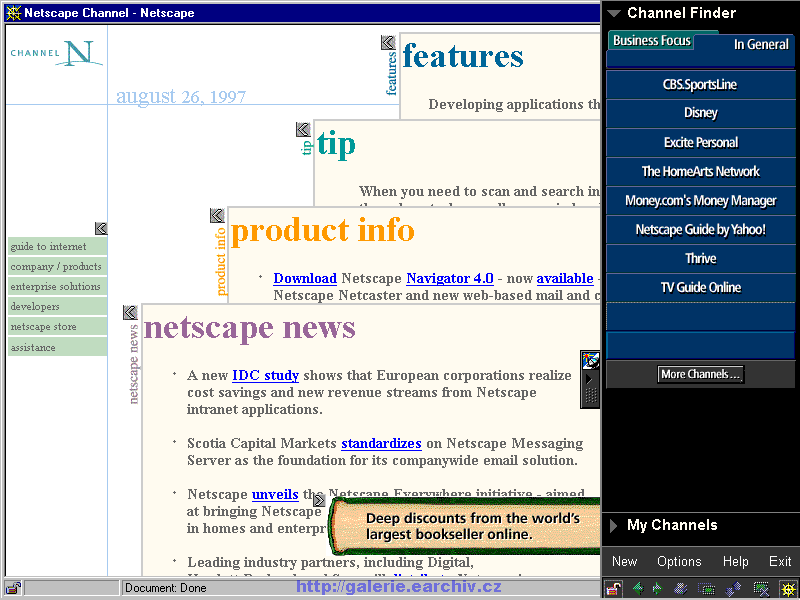Go forward using the green right arrow
Screen dimensions: 800x600
coord(658,589)
